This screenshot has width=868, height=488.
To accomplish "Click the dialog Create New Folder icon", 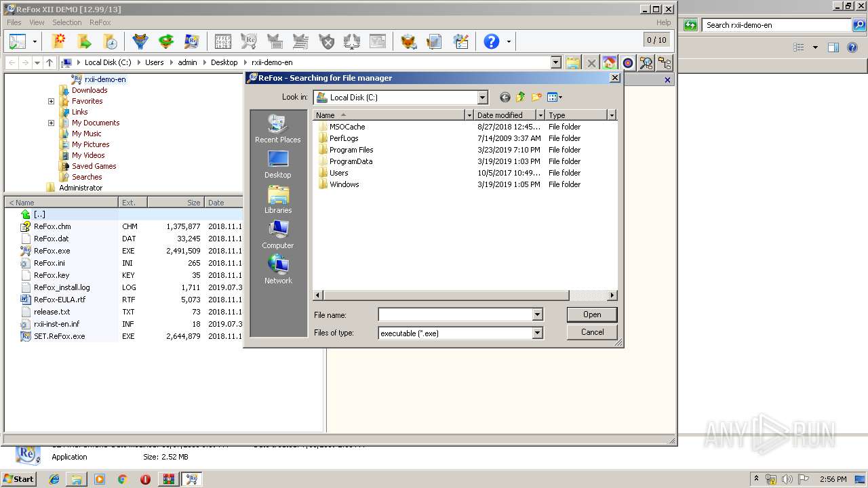I will [x=536, y=97].
